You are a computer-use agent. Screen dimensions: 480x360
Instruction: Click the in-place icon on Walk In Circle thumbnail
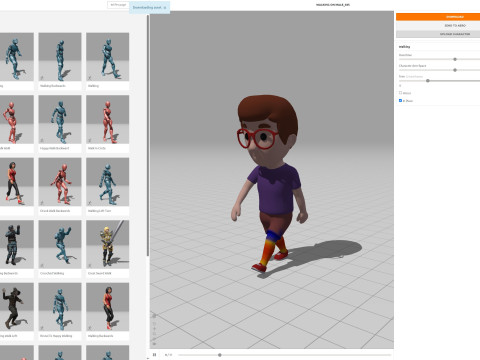point(90,140)
